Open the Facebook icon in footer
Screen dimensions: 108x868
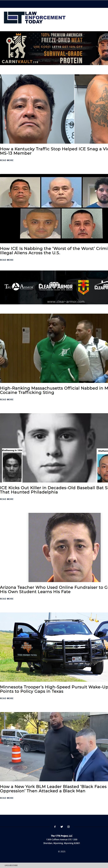55,827
